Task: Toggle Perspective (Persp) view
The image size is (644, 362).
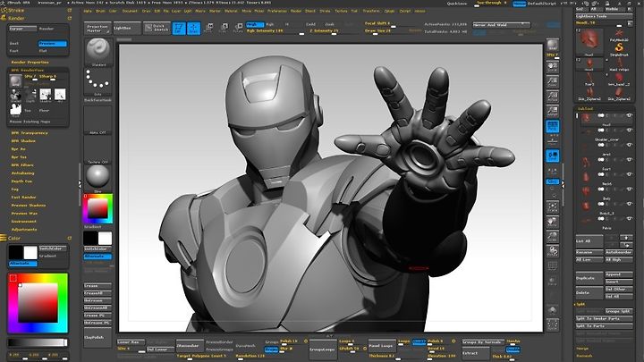Action: click(x=553, y=126)
